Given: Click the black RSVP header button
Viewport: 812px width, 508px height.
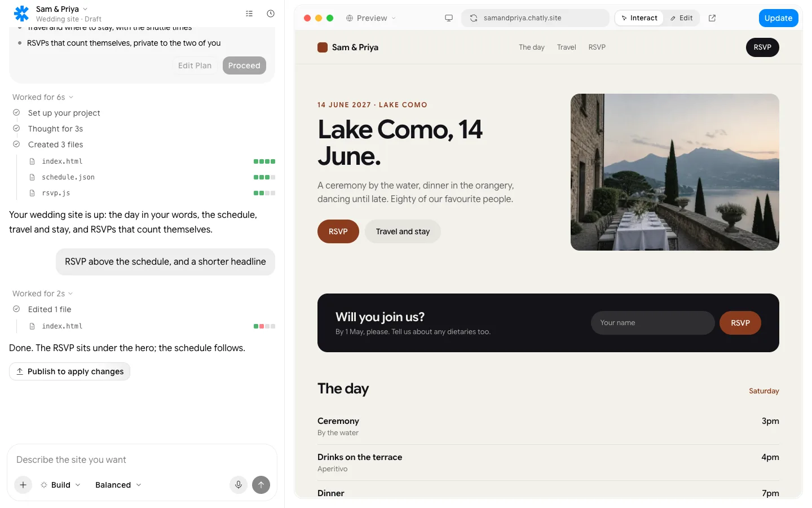Looking at the screenshot, I should (x=762, y=47).
